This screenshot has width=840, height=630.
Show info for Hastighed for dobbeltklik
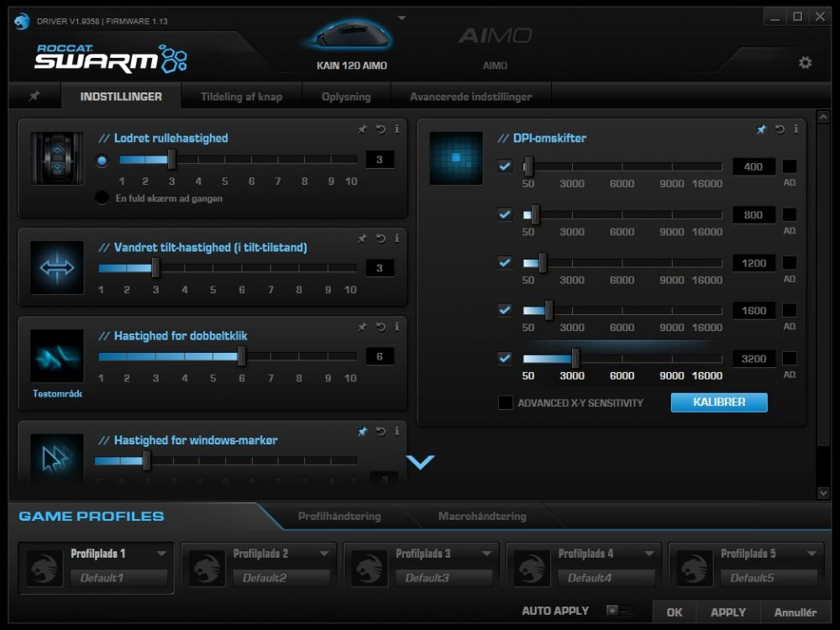396,327
